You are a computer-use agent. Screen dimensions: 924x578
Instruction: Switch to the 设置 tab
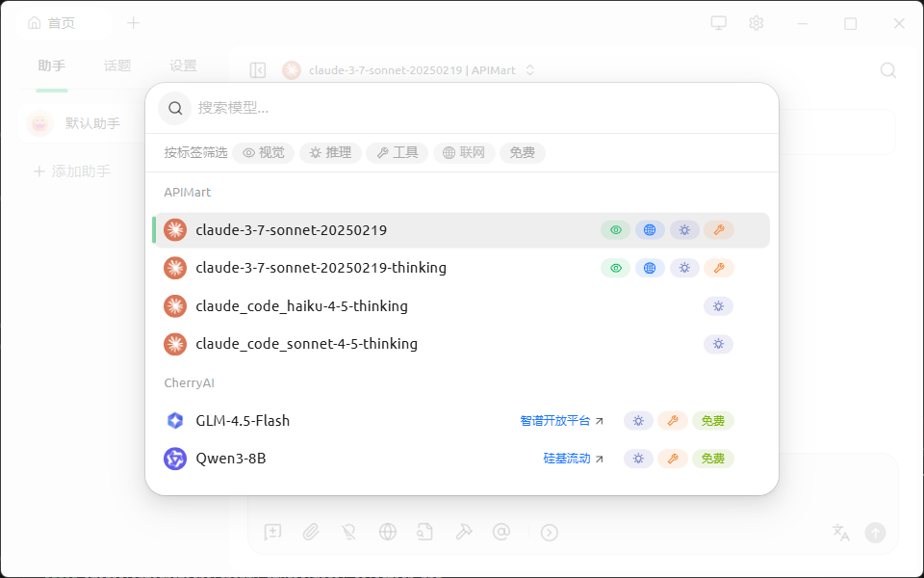(x=183, y=66)
